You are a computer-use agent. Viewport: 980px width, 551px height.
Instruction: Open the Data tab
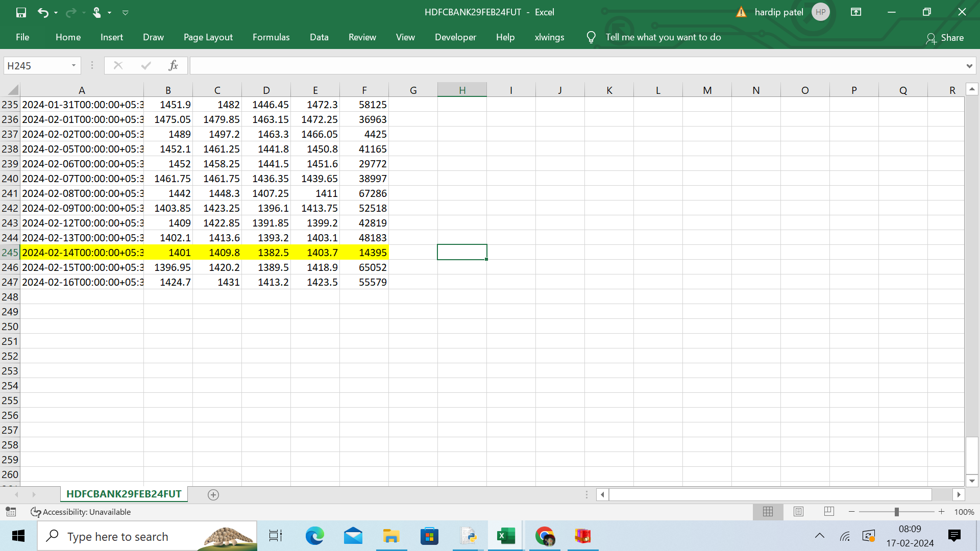pyautogui.click(x=319, y=37)
